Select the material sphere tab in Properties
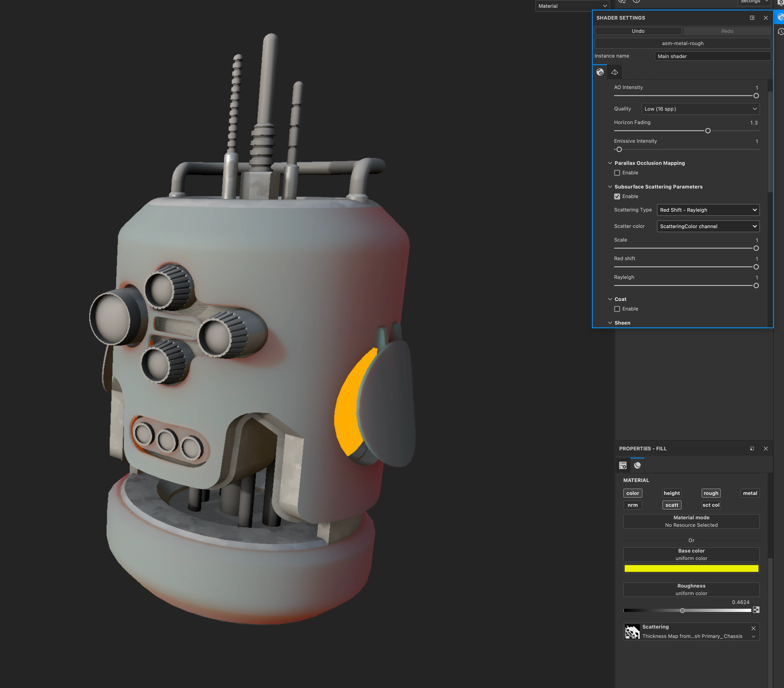This screenshot has width=784, height=688. [637, 465]
